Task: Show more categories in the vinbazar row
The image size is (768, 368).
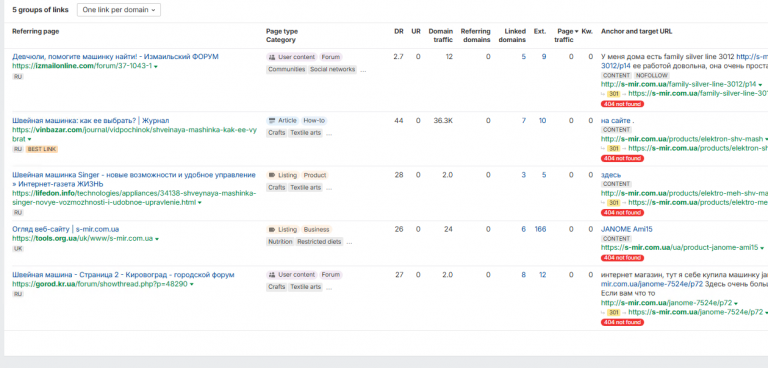Action: point(329,133)
